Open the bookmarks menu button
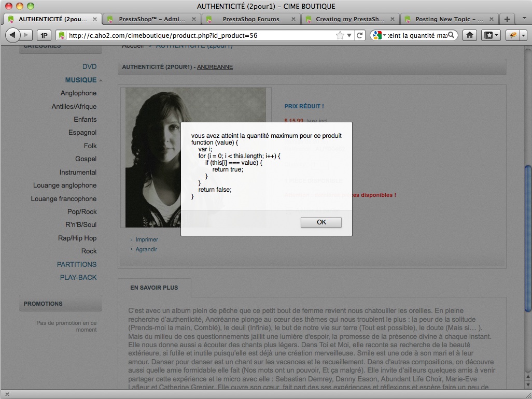Image resolution: width=532 pixels, height=399 pixels. tap(491, 35)
